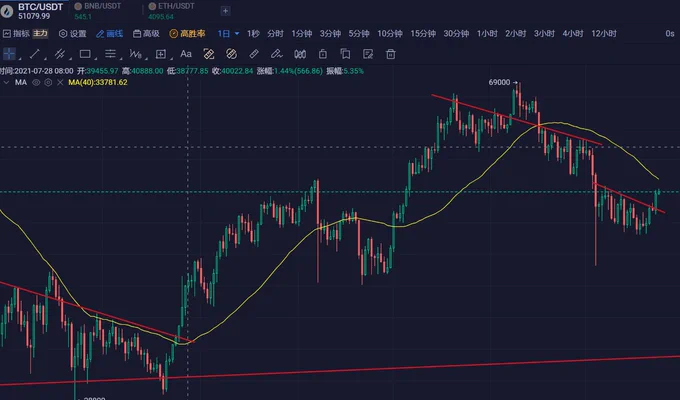Switch to the 3小时 timeframe
Screen dimensions: 680x400
(544, 33)
